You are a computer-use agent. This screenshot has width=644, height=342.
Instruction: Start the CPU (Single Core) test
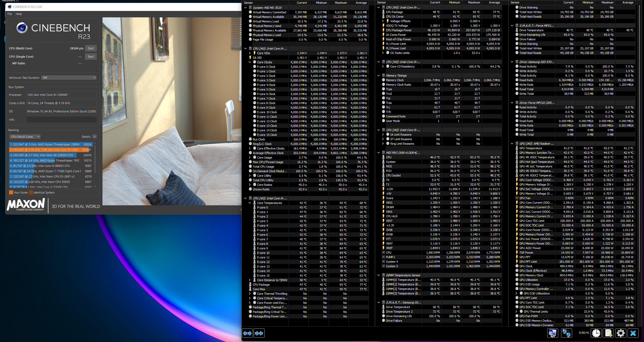(x=91, y=57)
